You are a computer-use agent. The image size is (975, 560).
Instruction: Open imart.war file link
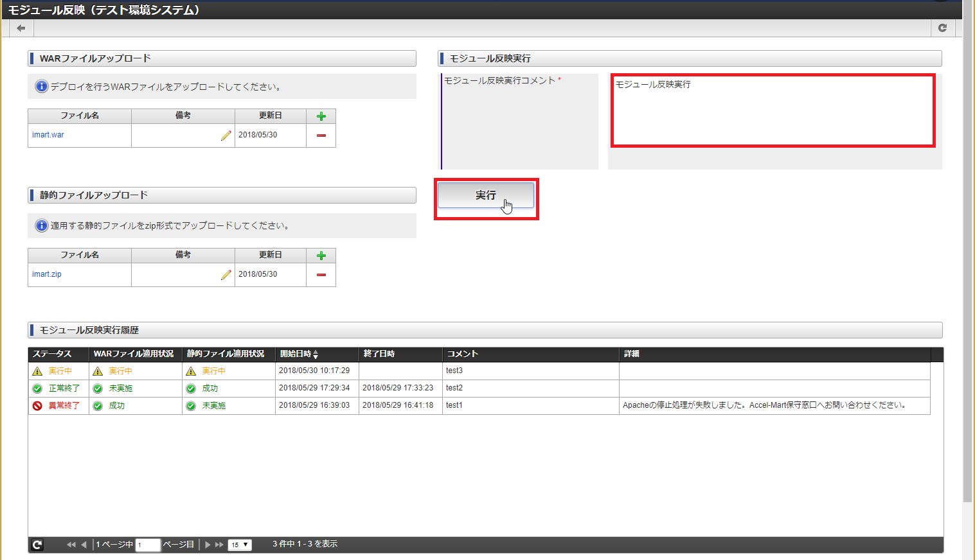(48, 135)
